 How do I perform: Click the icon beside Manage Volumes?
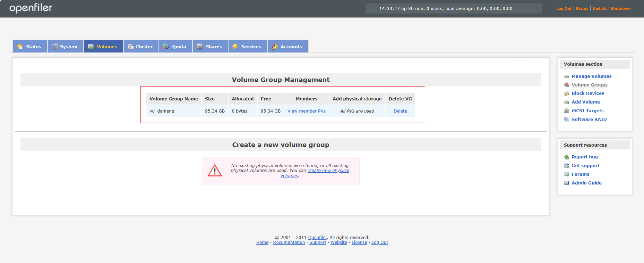(x=566, y=76)
